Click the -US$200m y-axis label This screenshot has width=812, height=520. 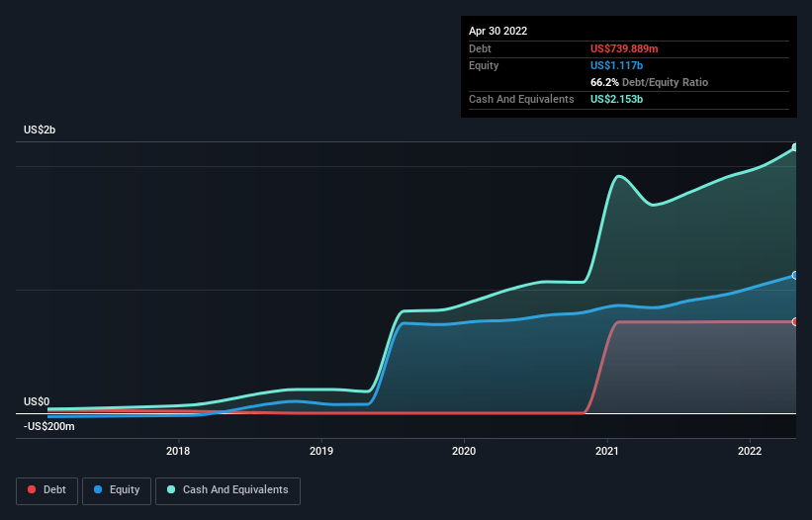click(49, 427)
